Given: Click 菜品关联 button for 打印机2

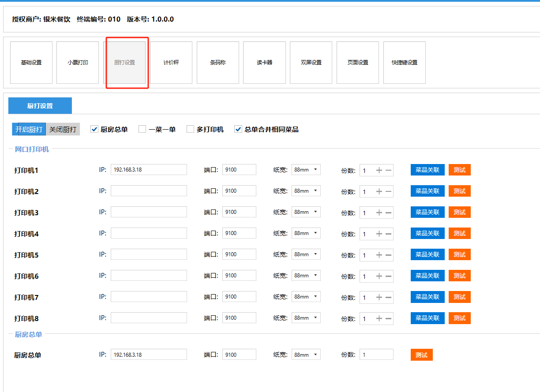Looking at the screenshot, I should pyautogui.click(x=427, y=191).
